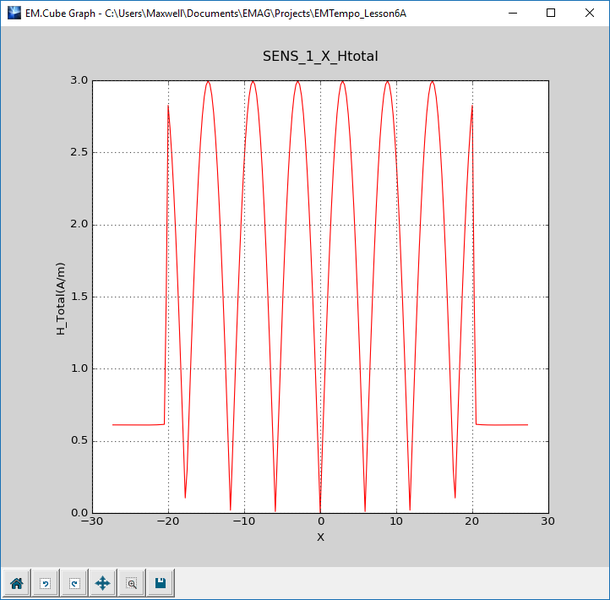Activate the Pan axes tool

(x=102, y=582)
